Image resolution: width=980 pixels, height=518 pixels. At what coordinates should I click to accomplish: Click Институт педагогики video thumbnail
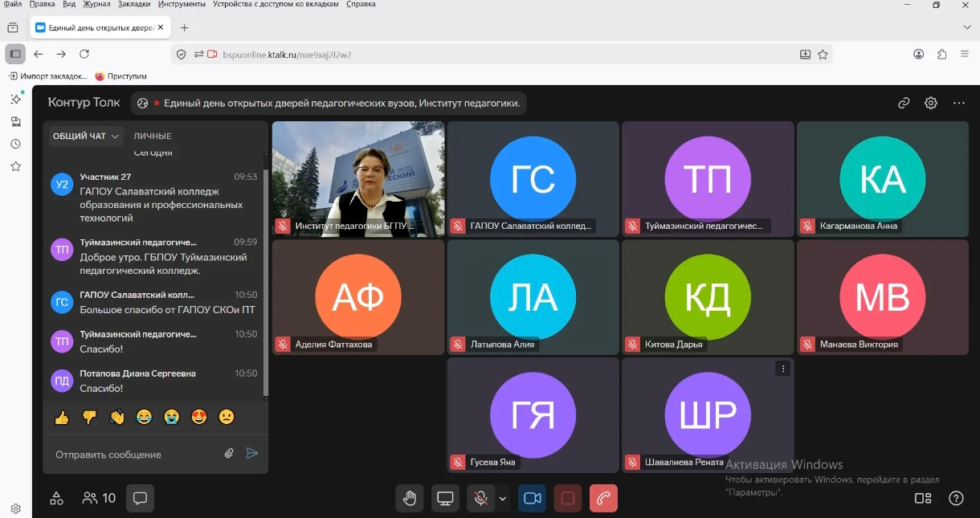point(358,178)
